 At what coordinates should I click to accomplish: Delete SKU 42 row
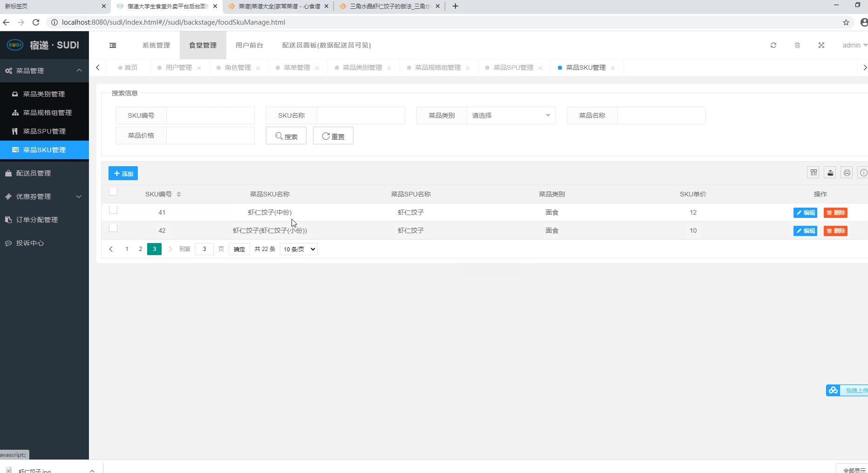click(835, 231)
